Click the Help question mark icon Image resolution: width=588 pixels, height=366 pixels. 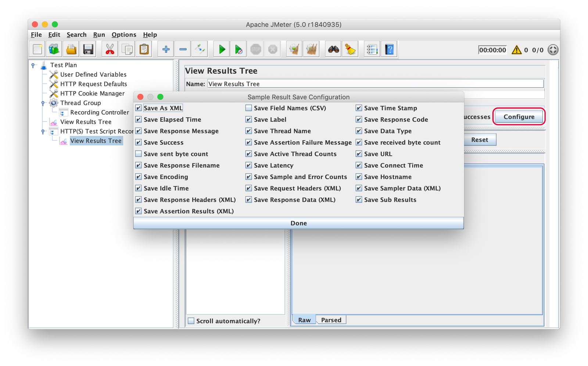(x=389, y=49)
